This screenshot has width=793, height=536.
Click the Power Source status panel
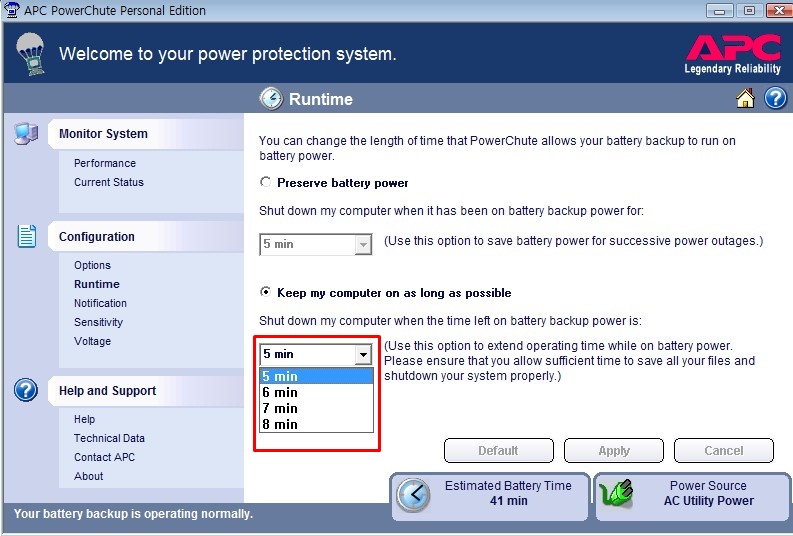tap(692, 497)
